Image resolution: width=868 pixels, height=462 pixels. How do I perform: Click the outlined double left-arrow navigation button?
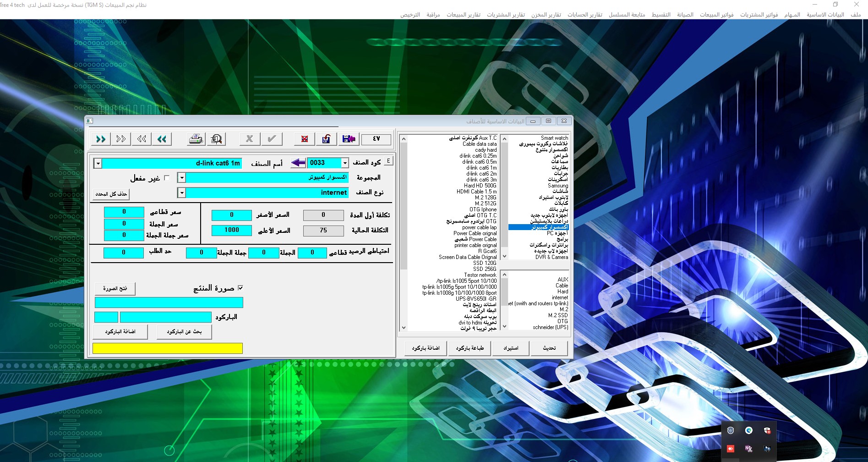[x=142, y=139]
